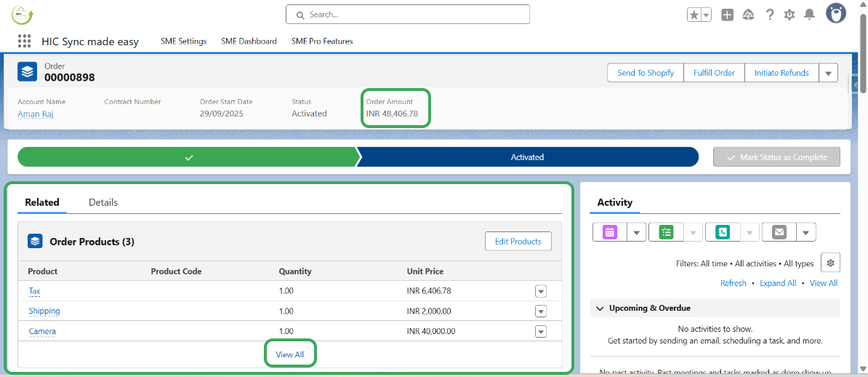Click the INR 40,000.00 unit price cell
This screenshot has height=377, width=868.
coord(431,332)
